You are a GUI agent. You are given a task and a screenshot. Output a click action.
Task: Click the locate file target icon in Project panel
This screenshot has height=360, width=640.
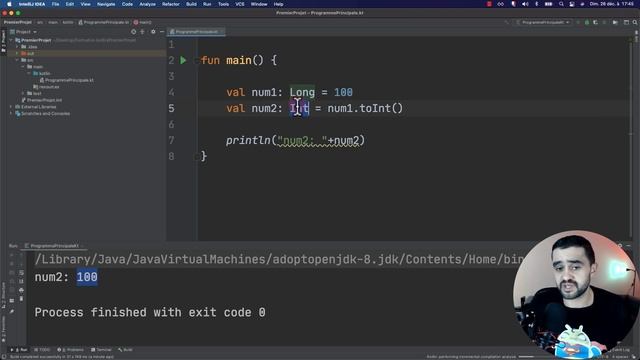(133, 32)
